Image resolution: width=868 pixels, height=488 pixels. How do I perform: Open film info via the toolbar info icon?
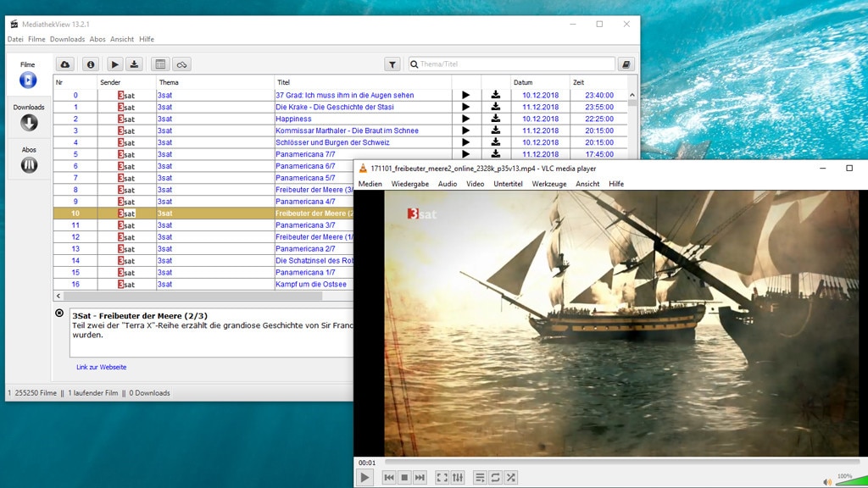click(x=91, y=64)
